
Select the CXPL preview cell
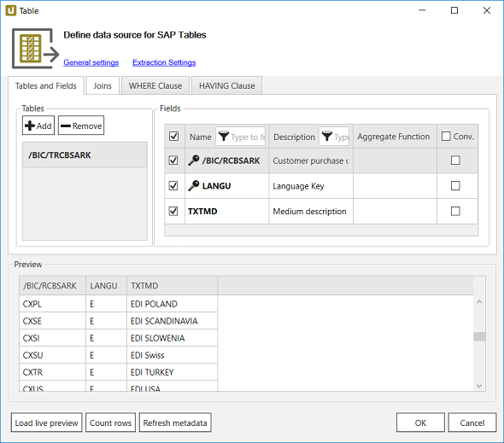coord(52,304)
